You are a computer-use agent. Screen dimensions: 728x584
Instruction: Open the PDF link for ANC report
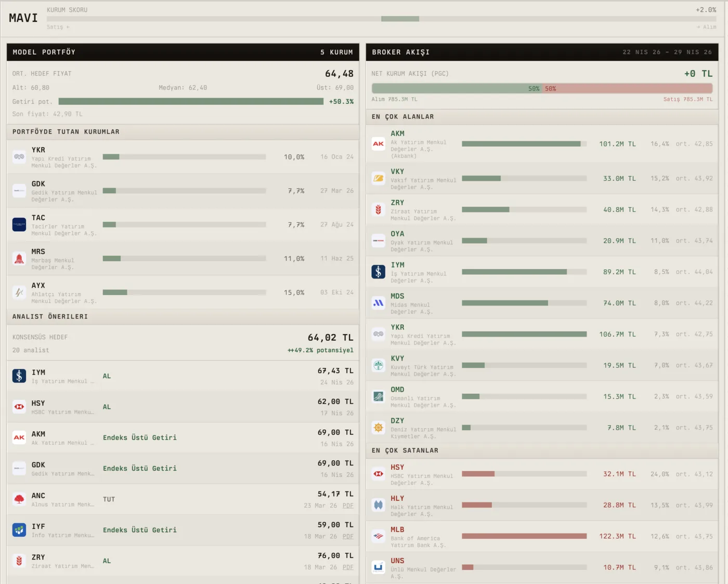(x=348, y=506)
